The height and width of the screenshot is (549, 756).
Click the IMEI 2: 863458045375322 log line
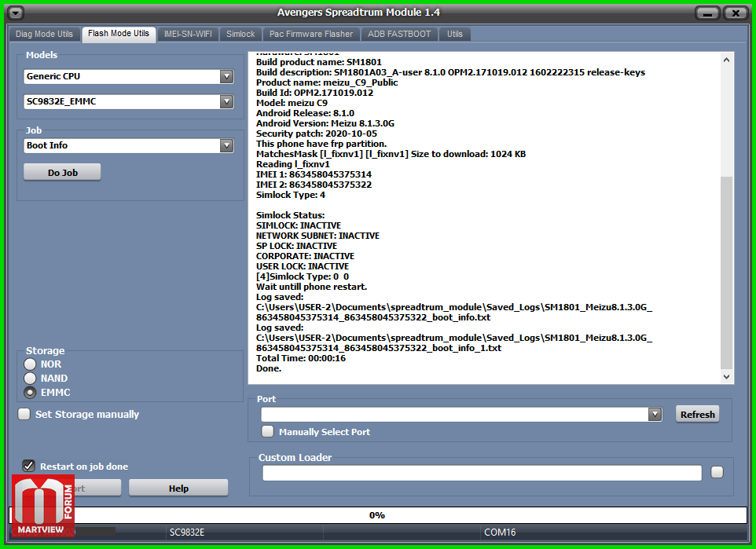[314, 185]
